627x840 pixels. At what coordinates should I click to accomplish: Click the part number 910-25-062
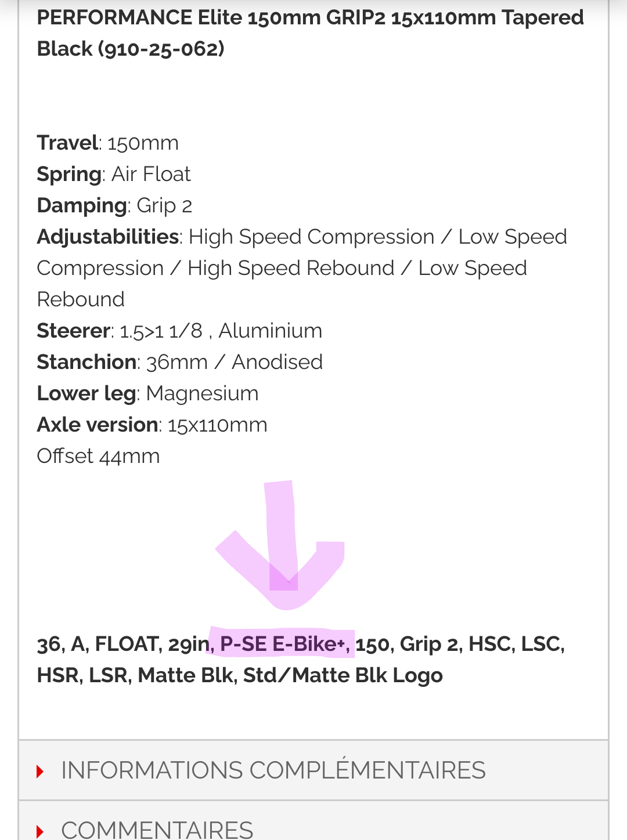pos(161,49)
